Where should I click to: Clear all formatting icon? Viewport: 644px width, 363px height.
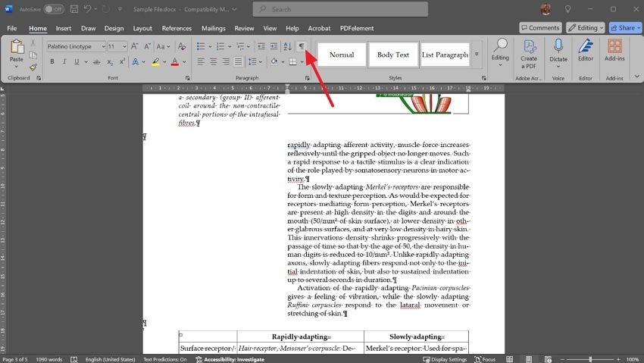click(182, 46)
